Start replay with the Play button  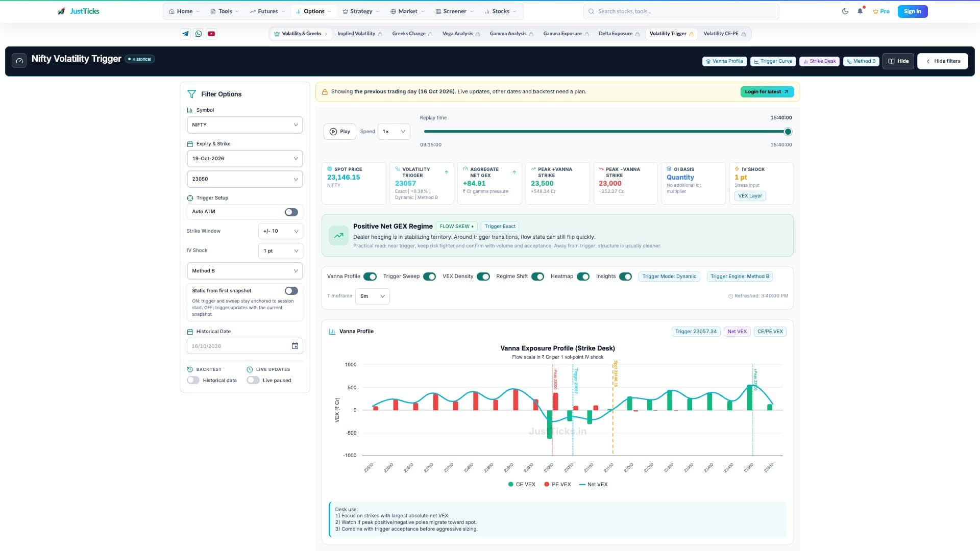coord(340,132)
